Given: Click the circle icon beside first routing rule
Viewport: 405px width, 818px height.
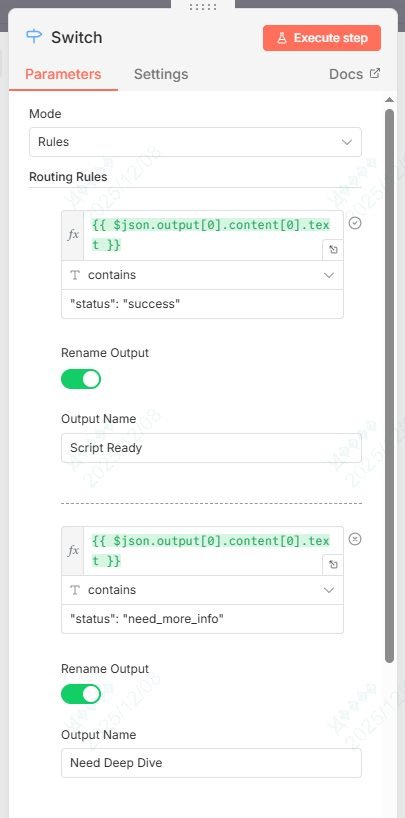Looking at the screenshot, I should 355,223.
